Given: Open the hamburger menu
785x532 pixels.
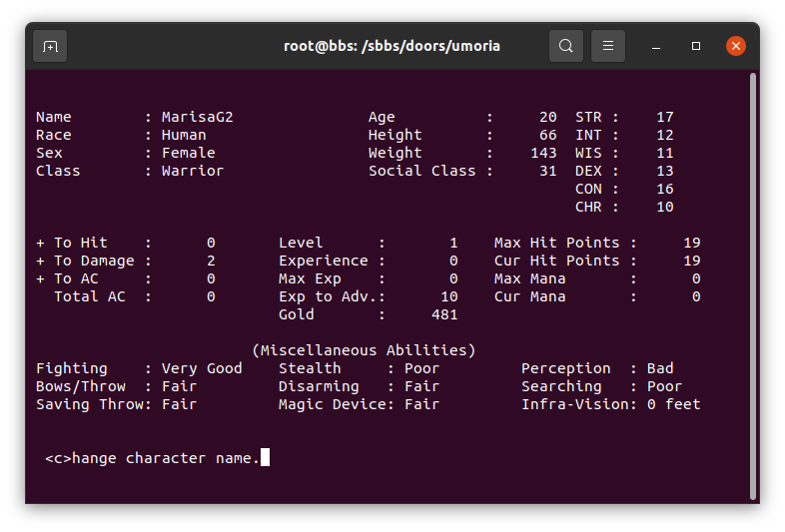Looking at the screenshot, I should 608,46.
